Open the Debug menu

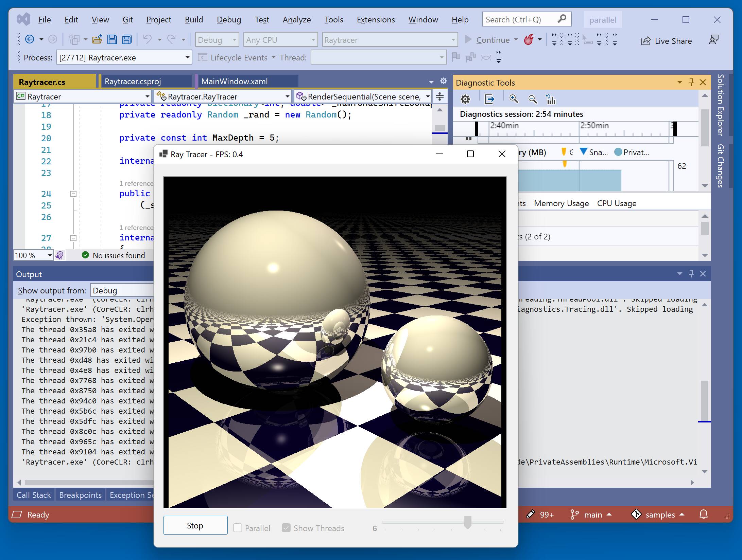click(x=228, y=19)
